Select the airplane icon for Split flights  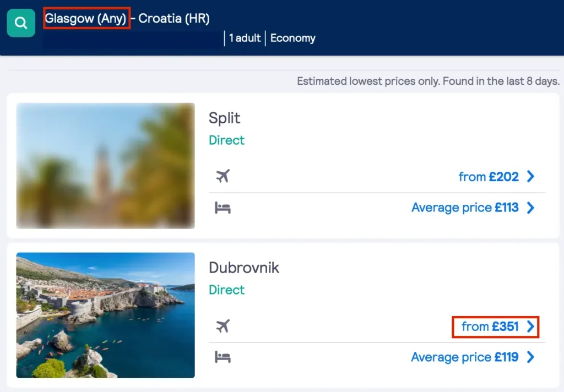point(223,176)
